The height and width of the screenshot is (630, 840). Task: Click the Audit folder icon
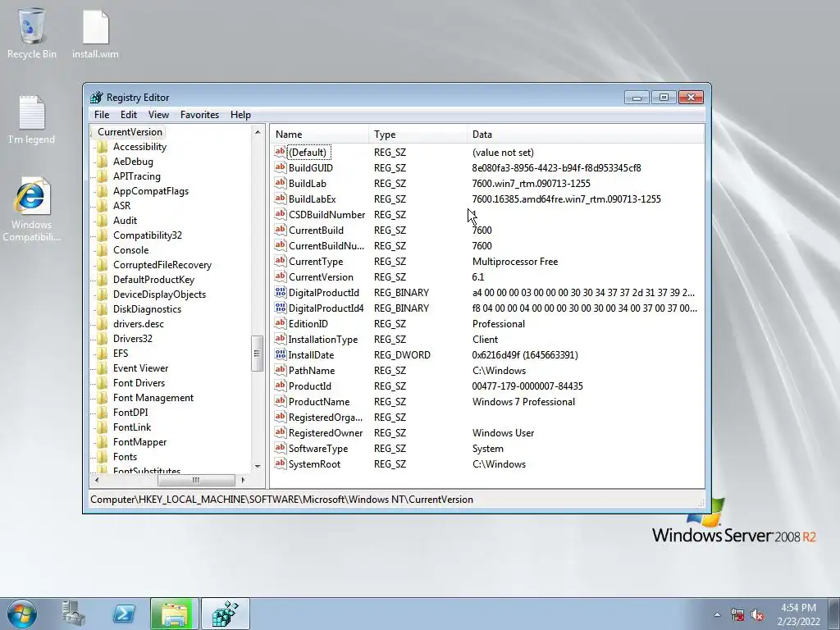(x=102, y=221)
